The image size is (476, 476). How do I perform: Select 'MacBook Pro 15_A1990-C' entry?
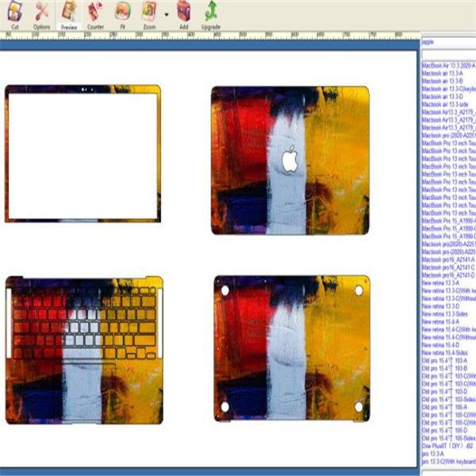click(x=448, y=228)
